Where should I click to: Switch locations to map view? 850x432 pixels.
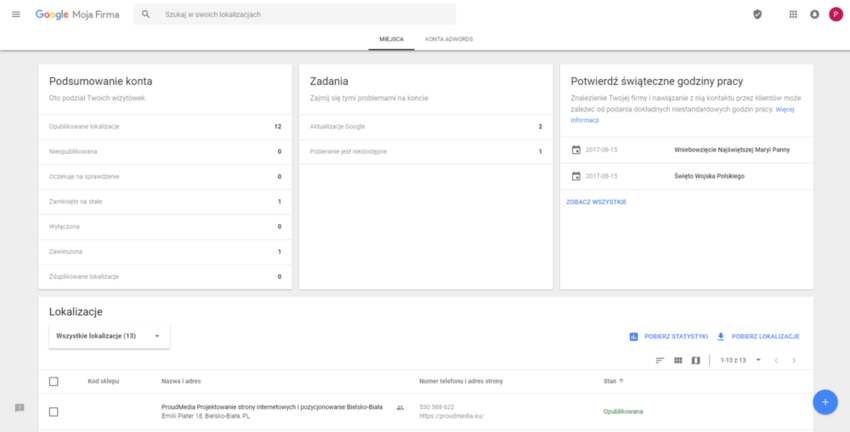696,360
